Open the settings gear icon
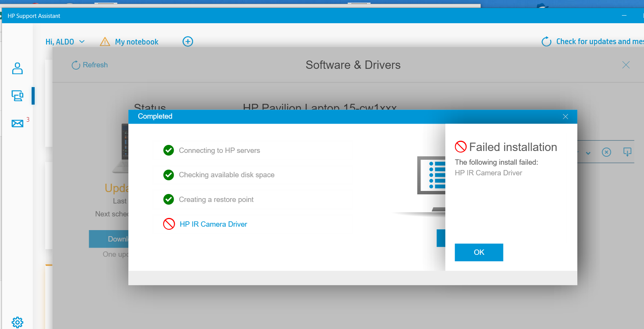The height and width of the screenshot is (329, 644). click(18, 322)
